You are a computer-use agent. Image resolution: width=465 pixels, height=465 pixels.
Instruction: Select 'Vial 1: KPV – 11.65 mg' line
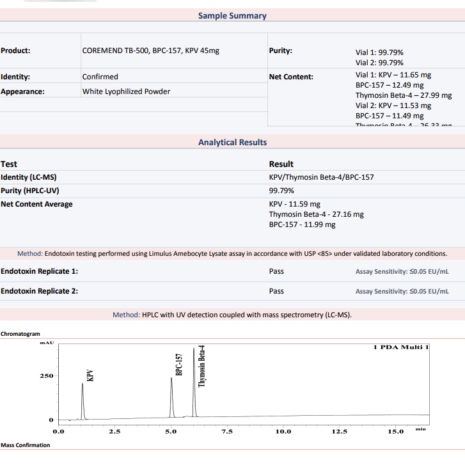[393, 75]
